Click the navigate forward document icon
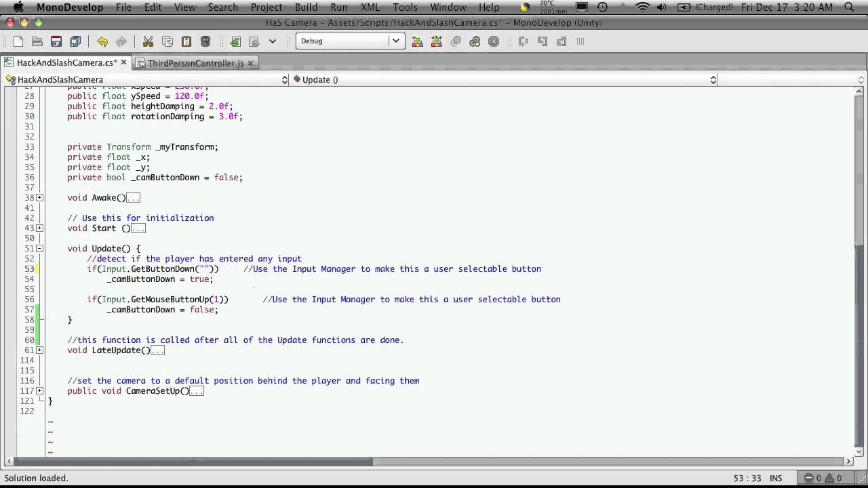Image resolution: width=868 pixels, height=488 pixels. coord(254,41)
